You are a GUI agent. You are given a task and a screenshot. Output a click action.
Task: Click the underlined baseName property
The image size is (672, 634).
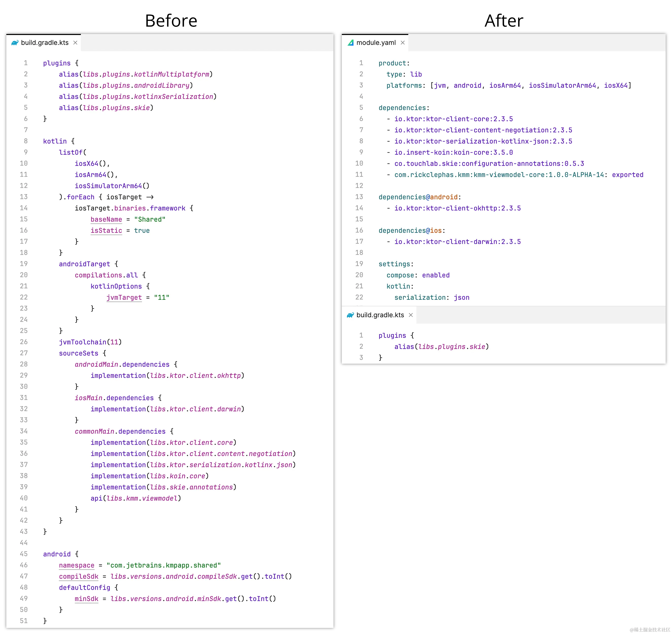[x=106, y=219]
